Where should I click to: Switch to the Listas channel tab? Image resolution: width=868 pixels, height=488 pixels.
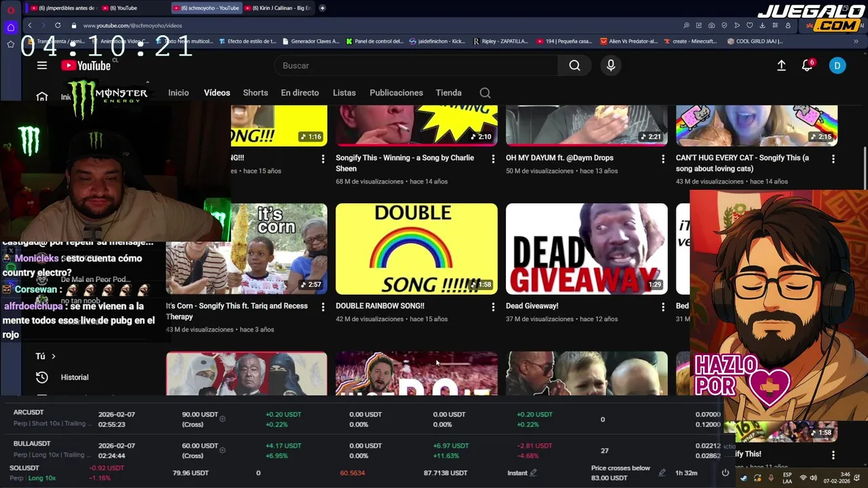click(x=344, y=93)
